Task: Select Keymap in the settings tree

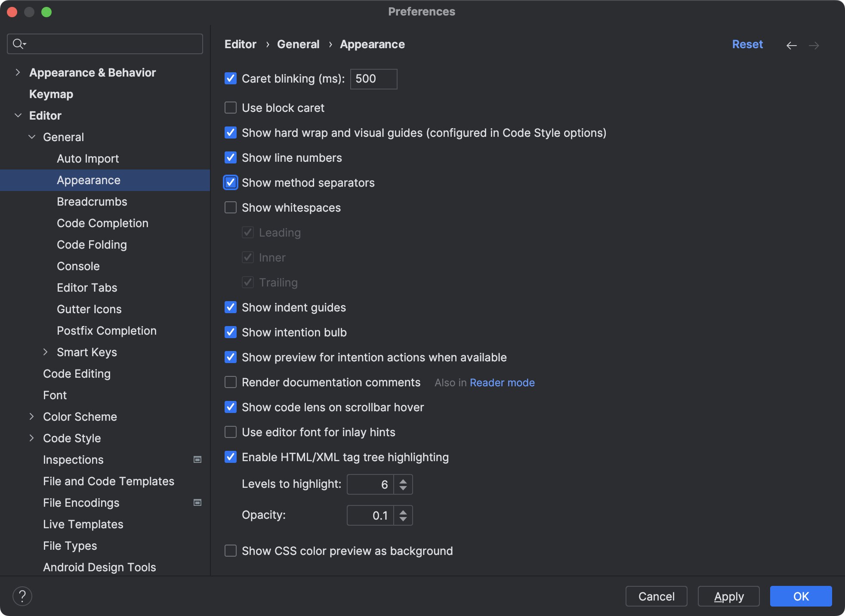Action: point(51,94)
